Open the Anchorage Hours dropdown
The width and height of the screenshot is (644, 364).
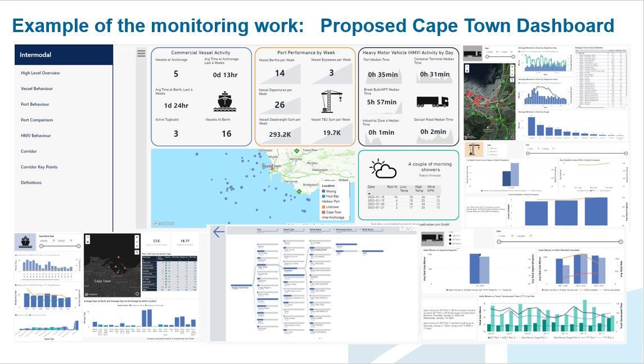(355, 229)
